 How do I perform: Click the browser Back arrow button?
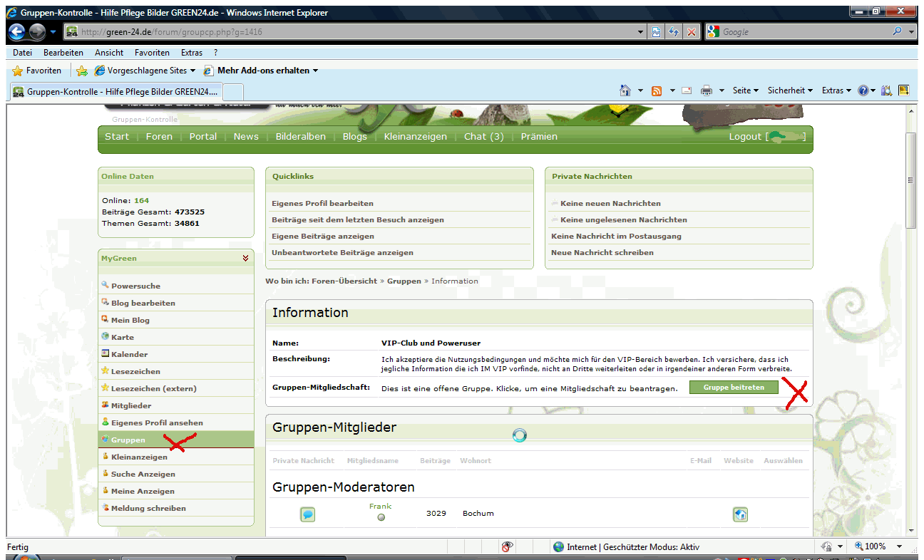(x=16, y=32)
